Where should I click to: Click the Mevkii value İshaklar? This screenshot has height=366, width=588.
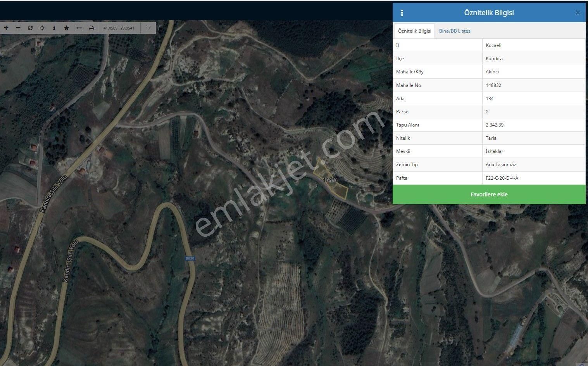point(495,151)
